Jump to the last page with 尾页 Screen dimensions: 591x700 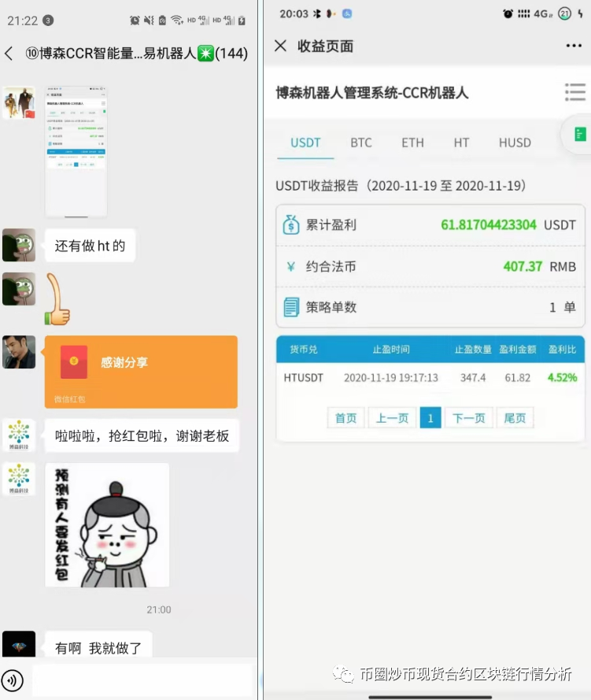(x=515, y=418)
